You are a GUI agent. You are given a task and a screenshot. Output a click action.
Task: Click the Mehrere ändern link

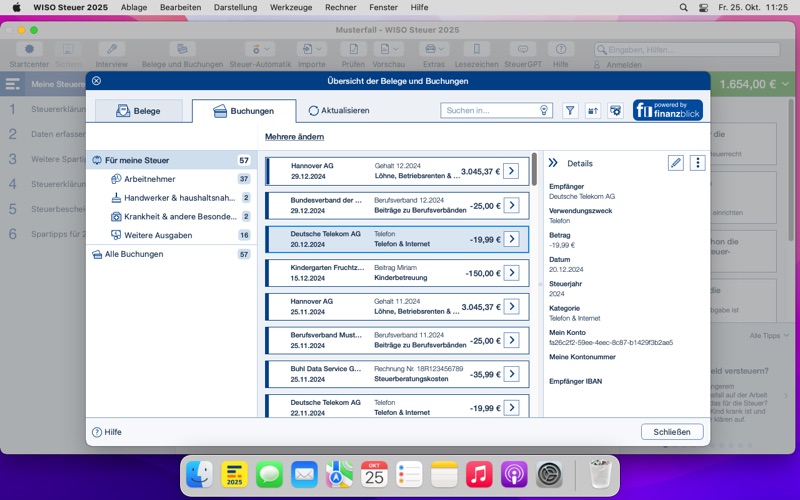[294, 137]
